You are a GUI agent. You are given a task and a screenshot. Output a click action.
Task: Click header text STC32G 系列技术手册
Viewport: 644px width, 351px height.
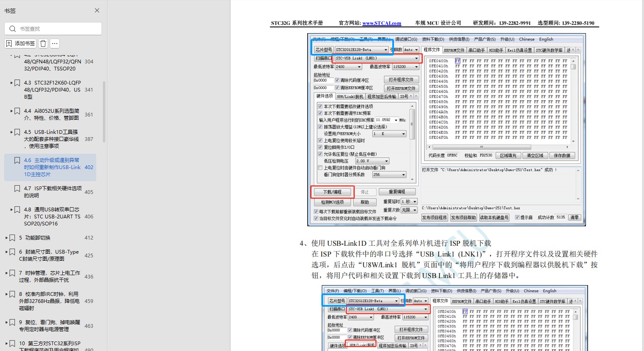[x=297, y=23]
